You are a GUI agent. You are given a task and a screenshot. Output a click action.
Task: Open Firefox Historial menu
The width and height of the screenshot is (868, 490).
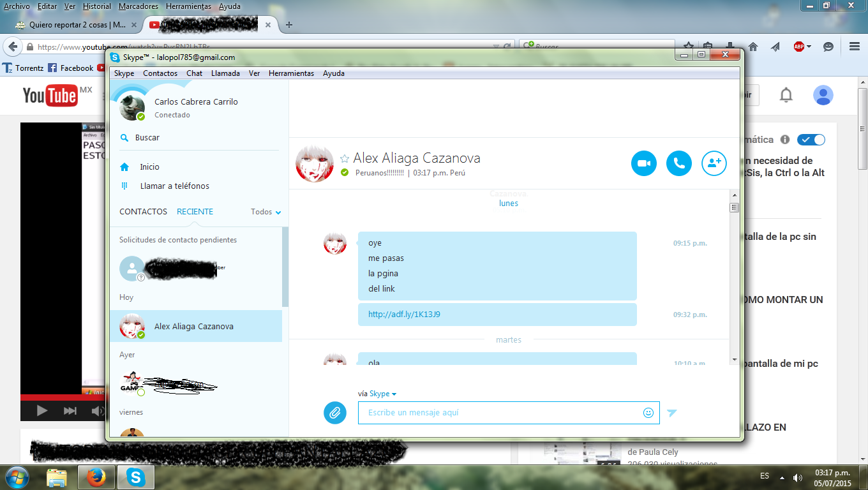pyautogui.click(x=97, y=6)
